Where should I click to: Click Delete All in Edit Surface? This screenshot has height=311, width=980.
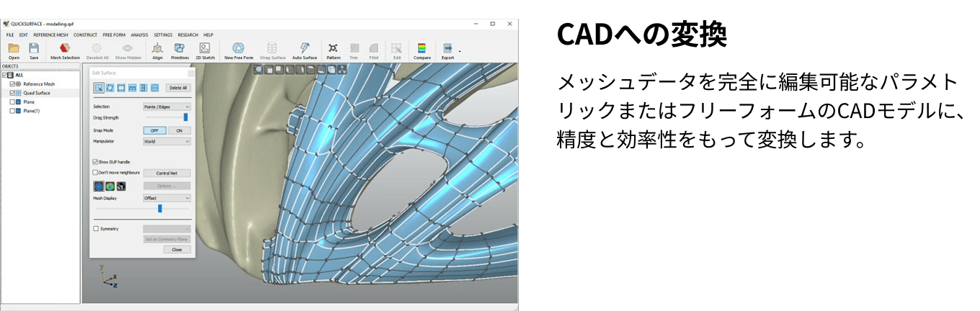[178, 88]
